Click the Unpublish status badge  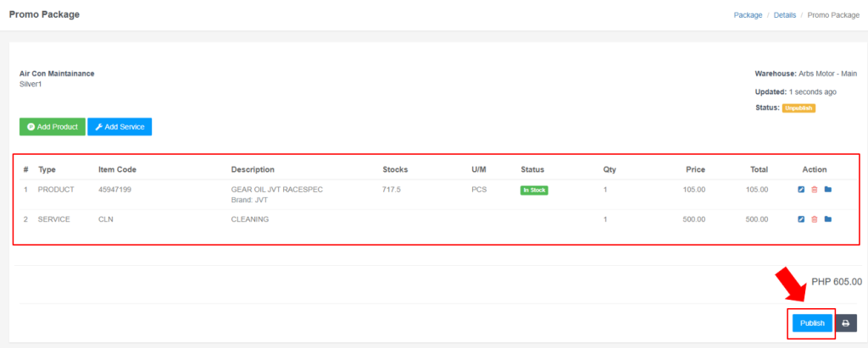(798, 108)
